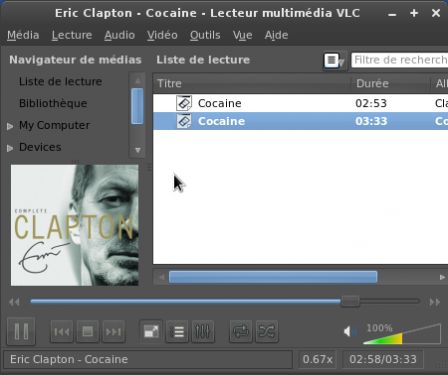Click the 03:33 duration cell
448x375 pixels.
point(371,121)
